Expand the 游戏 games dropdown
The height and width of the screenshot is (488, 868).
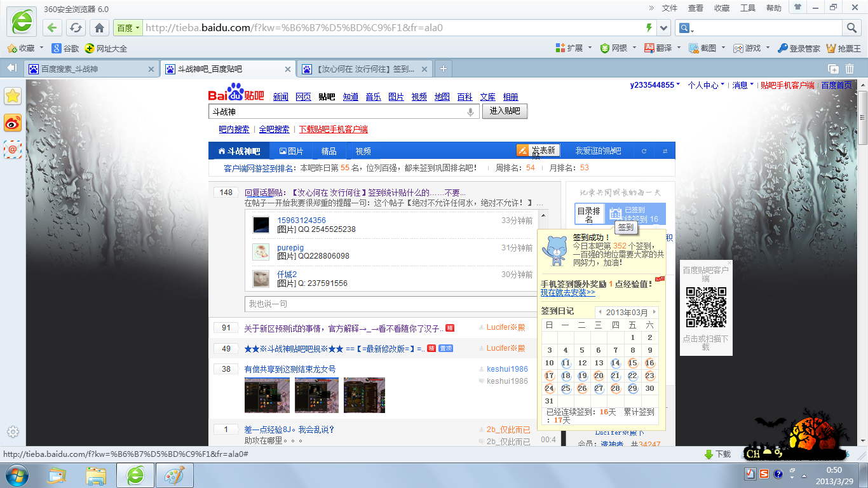tap(768, 48)
